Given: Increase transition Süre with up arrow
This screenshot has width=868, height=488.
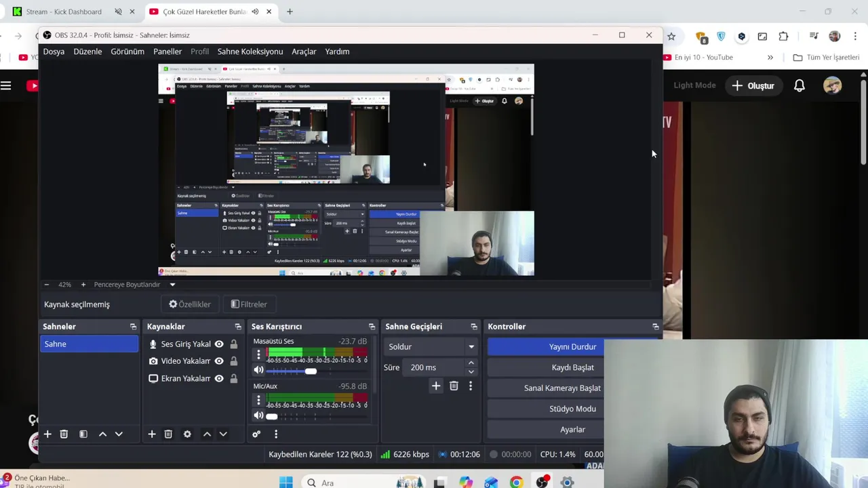Looking at the screenshot, I should tap(471, 363).
